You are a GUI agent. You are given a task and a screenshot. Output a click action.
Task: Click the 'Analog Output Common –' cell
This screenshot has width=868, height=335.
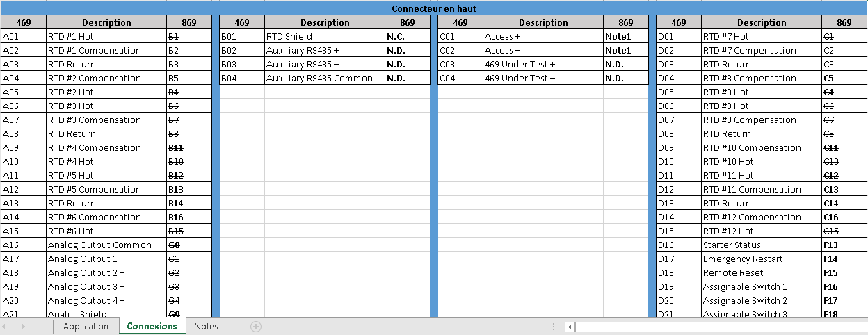(106, 245)
